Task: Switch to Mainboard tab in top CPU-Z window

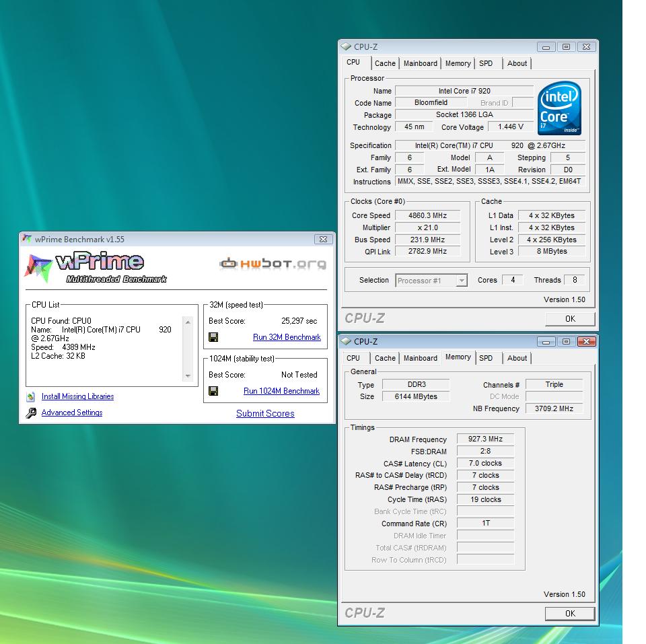Action: click(x=420, y=63)
